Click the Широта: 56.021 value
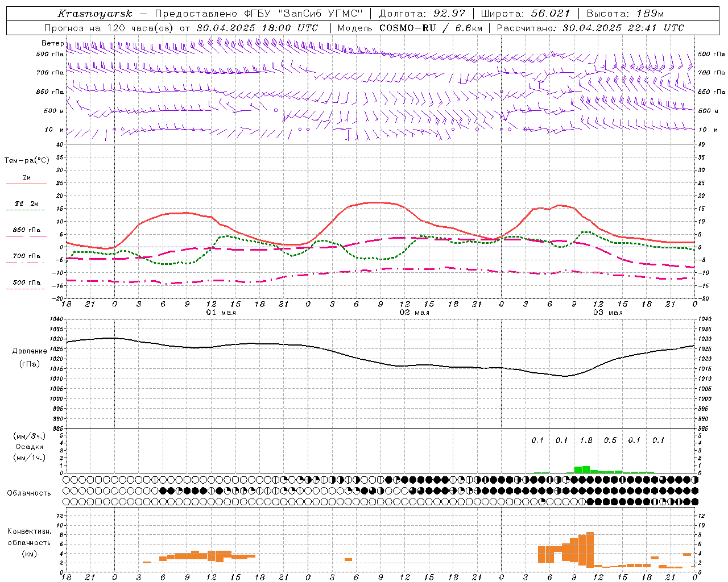The height and width of the screenshot is (582, 728). click(526, 14)
